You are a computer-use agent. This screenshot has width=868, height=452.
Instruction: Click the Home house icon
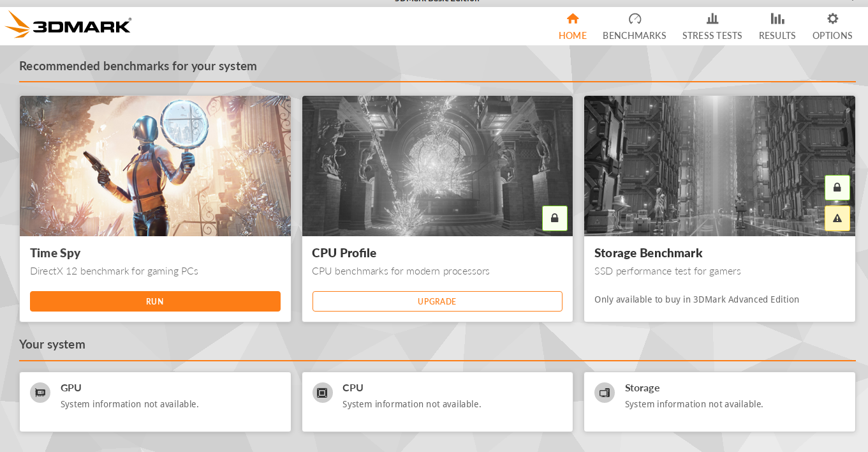click(x=573, y=19)
